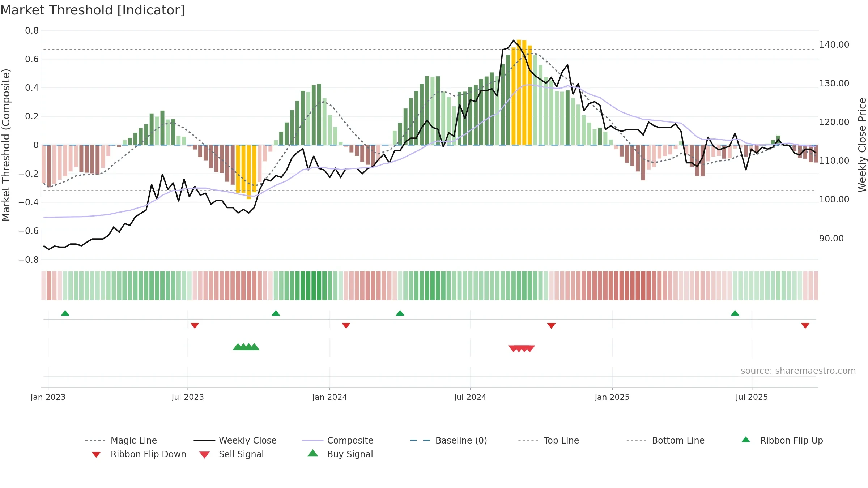Screen dimensions: 868x488
Task: Click the −0.8 left axis tick label
Action: 29,260
